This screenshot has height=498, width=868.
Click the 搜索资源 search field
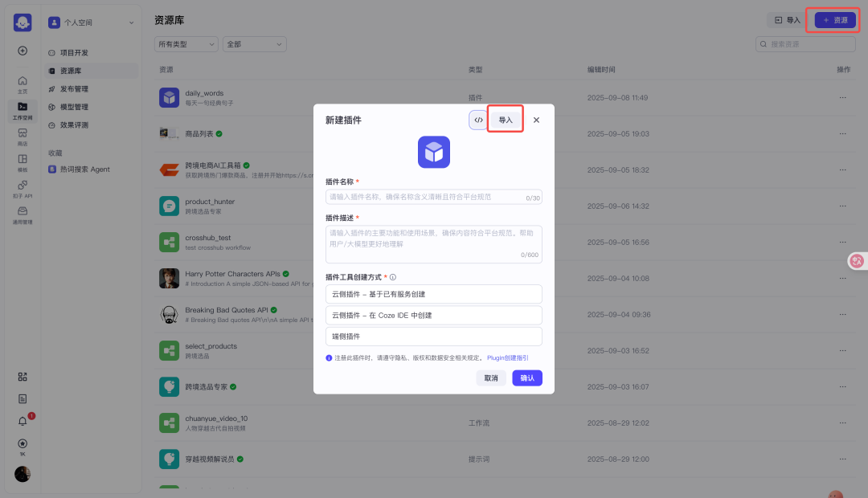tap(805, 44)
